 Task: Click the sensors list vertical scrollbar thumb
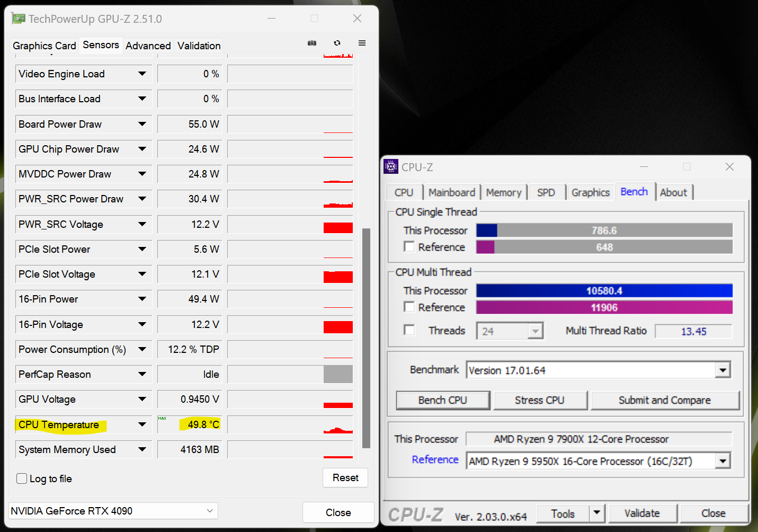pyautogui.click(x=366, y=338)
